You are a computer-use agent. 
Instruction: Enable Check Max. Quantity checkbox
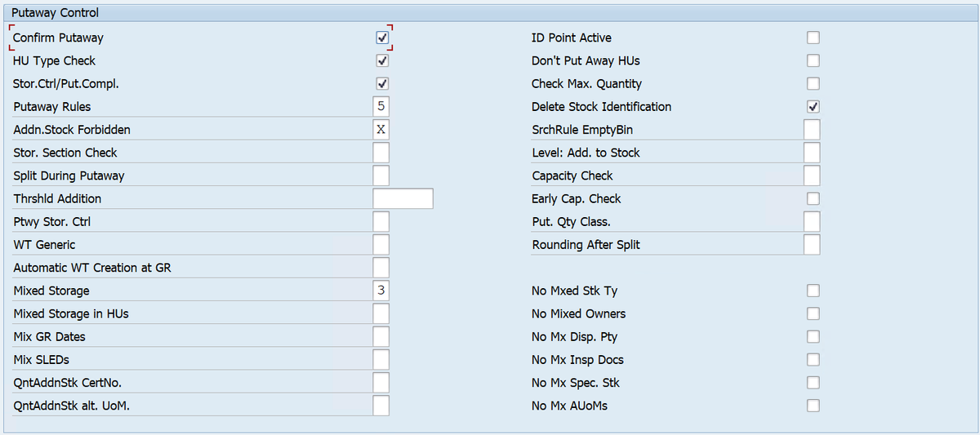[813, 83]
